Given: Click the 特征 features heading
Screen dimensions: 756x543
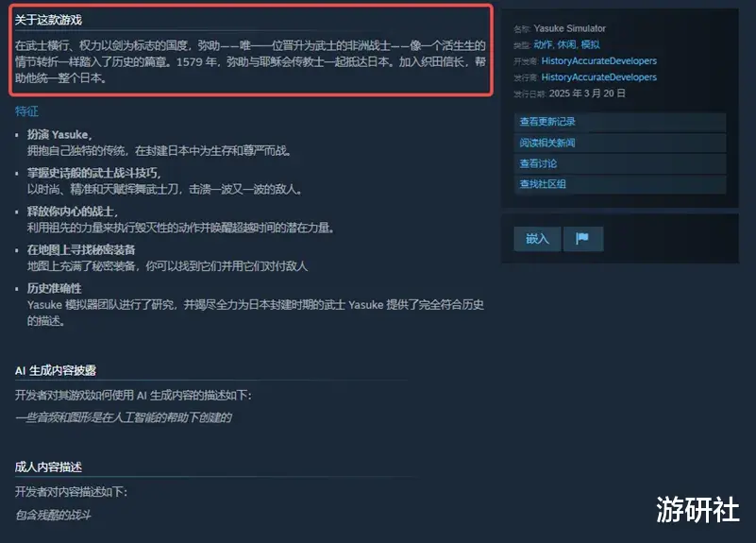Looking at the screenshot, I should pyautogui.click(x=26, y=111).
